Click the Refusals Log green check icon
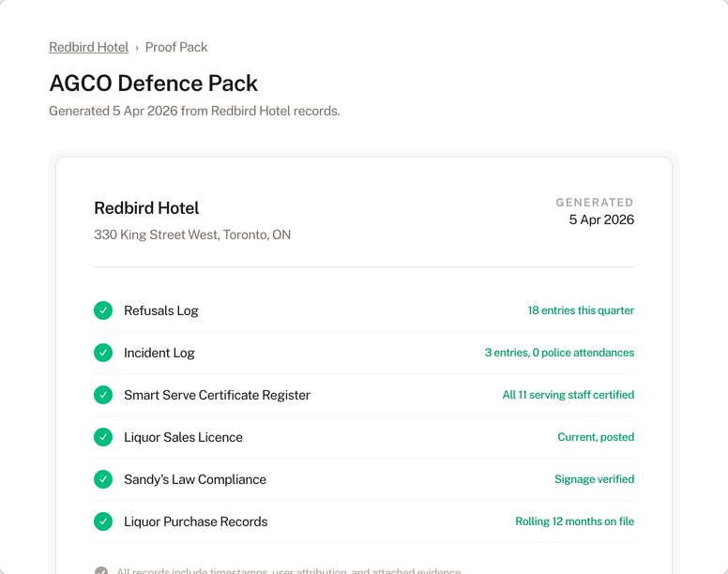The width and height of the screenshot is (728, 574). click(103, 310)
